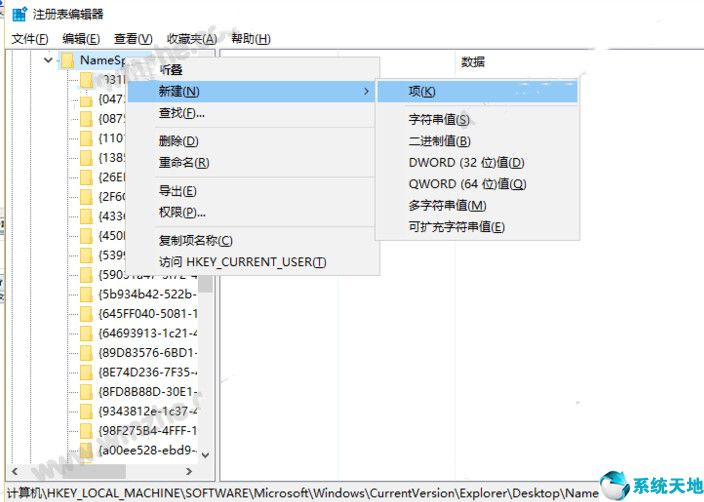Click the 新建(N) submenu arrow
The image size is (704, 502).
(x=366, y=92)
